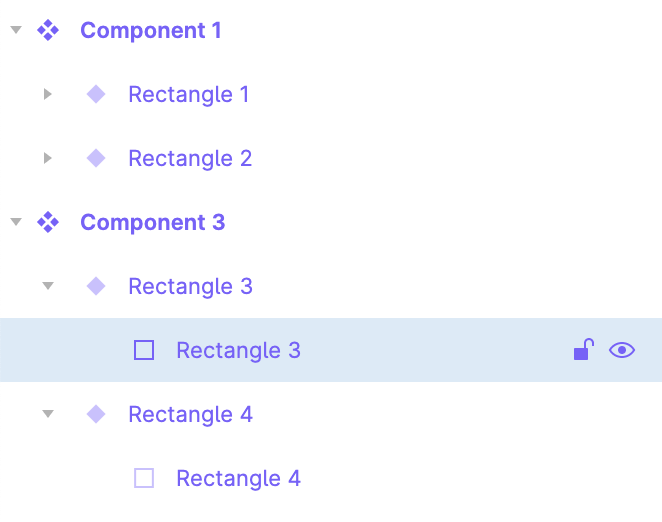Click the diamond instance icon beside Rectangle 1

coord(96,94)
